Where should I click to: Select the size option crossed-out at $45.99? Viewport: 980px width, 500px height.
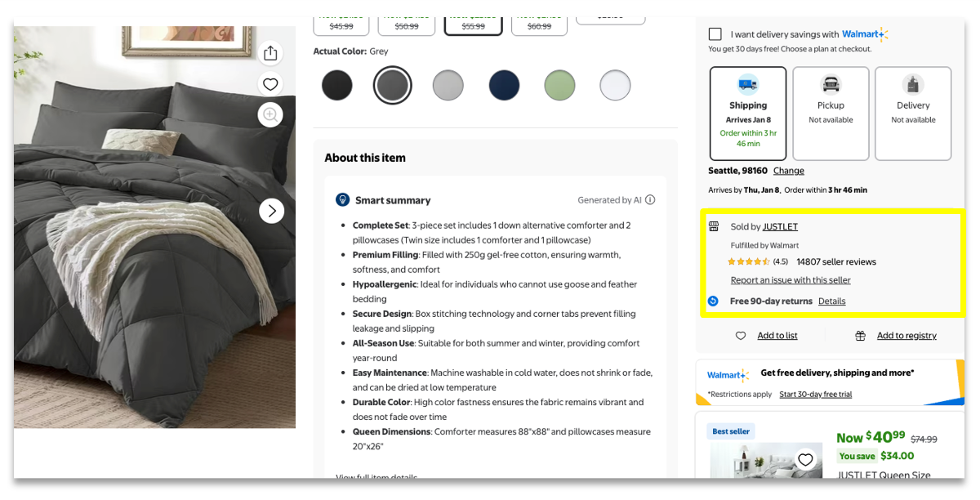(x=341, y=24)
